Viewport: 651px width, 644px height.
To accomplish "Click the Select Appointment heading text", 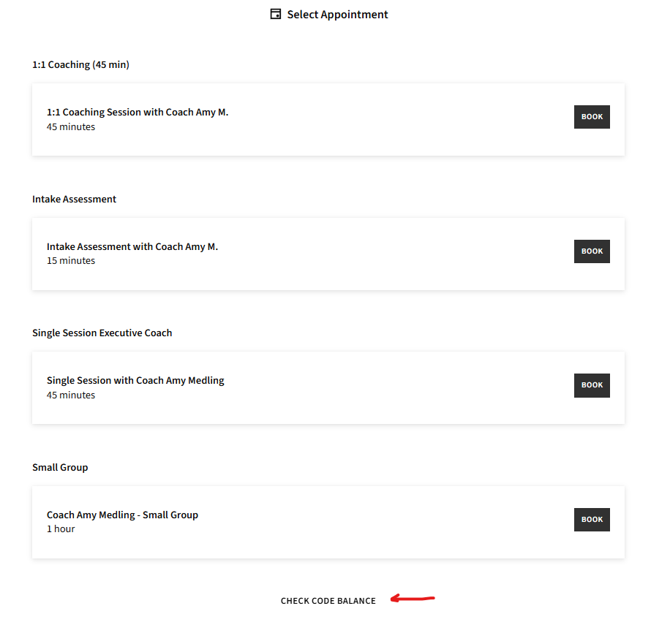I will coord(337,15).
